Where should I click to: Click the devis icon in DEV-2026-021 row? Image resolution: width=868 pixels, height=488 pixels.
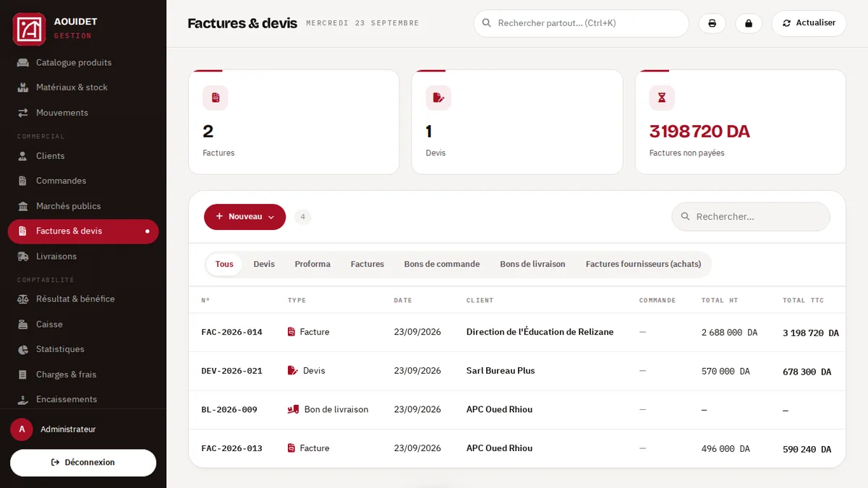(x=293, y=371)
